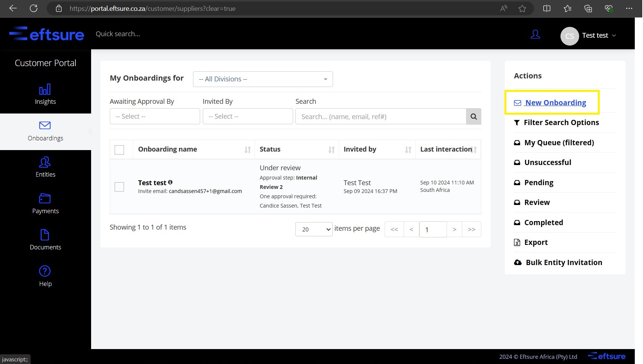Click Bulk Entity Invitation
Screen dimensions: 643x364
[563, 262]
